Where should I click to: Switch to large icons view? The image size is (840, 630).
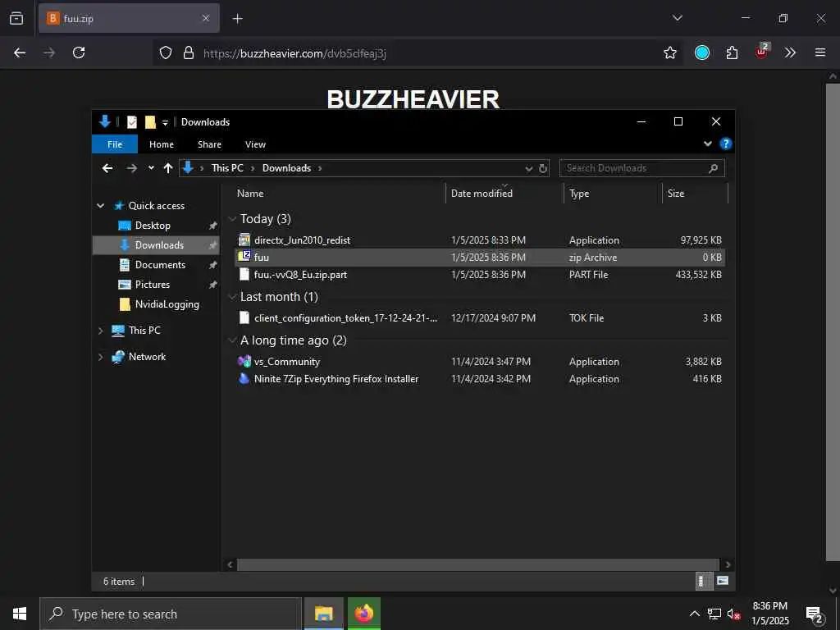(722, 581)
